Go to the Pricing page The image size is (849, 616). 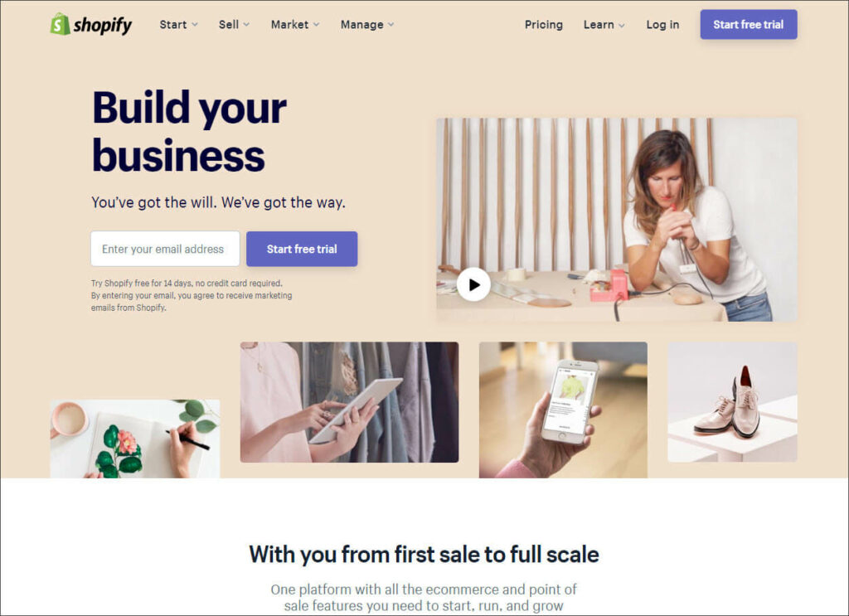click(x=544, y=25)
